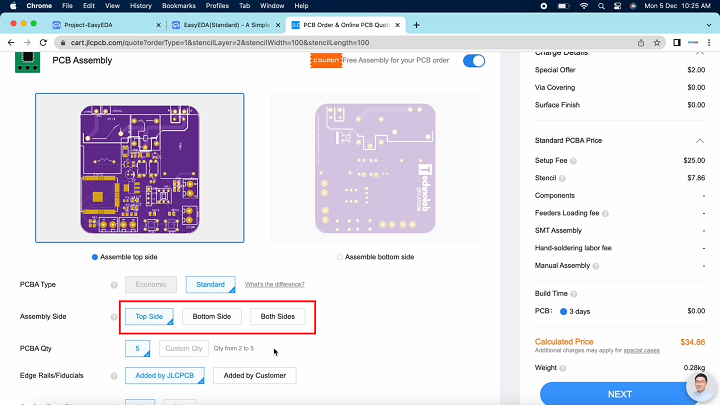
Task: Close the Project-EasyEDA tab
Action: click(158, 25)
